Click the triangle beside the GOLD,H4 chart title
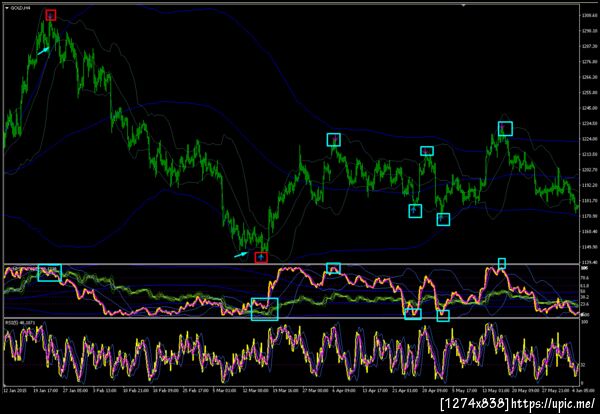The height and width of the screenshot is (414, 600). (7, 7)
